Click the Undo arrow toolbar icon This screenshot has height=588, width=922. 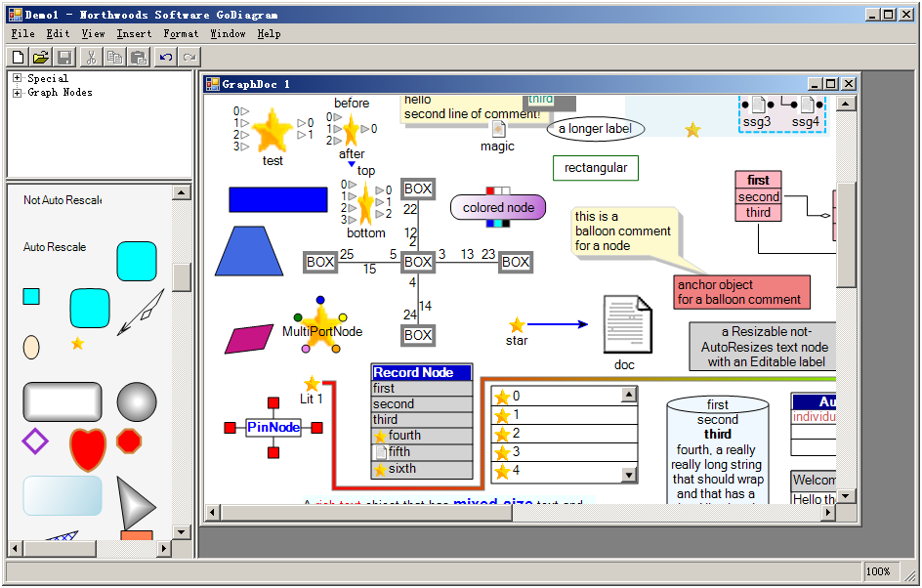[x=166, y=57]
